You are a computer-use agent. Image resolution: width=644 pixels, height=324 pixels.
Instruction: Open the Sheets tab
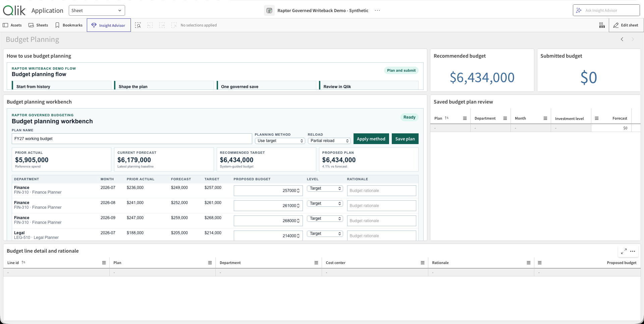tap(38, 25)
